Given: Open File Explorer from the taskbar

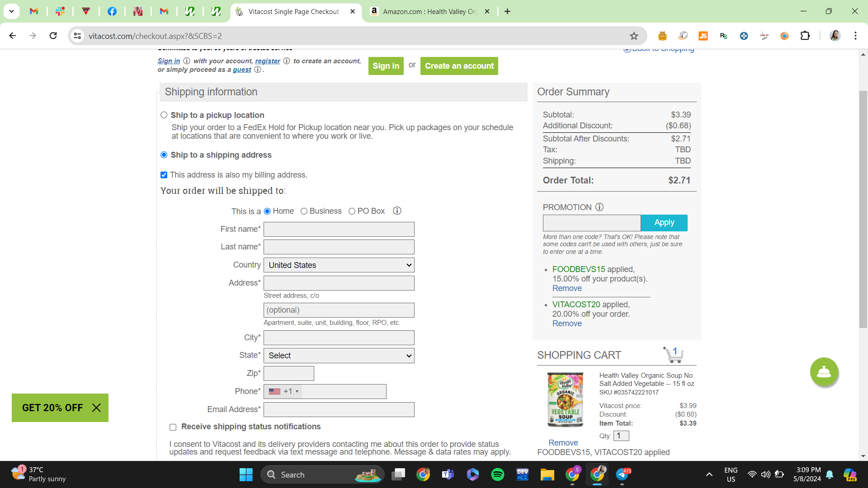Looking at the screenshot, I should click(547, 474).
